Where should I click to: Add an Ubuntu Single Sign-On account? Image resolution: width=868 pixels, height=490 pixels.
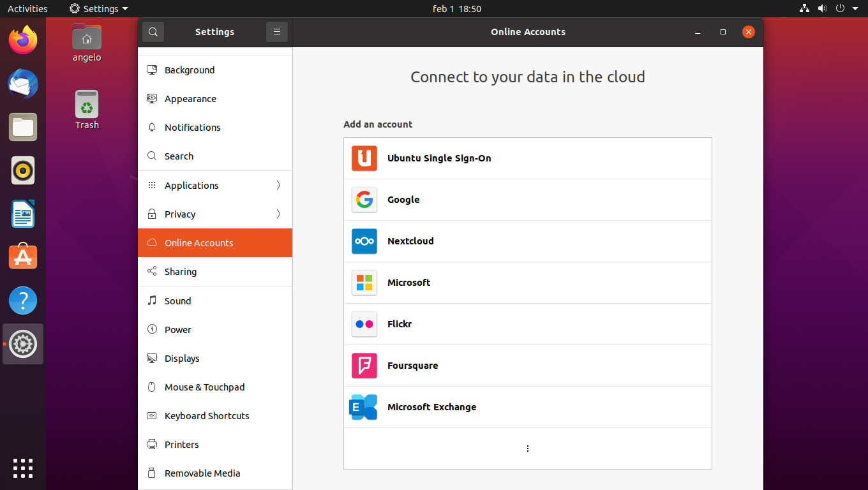[x=528, y=158]
